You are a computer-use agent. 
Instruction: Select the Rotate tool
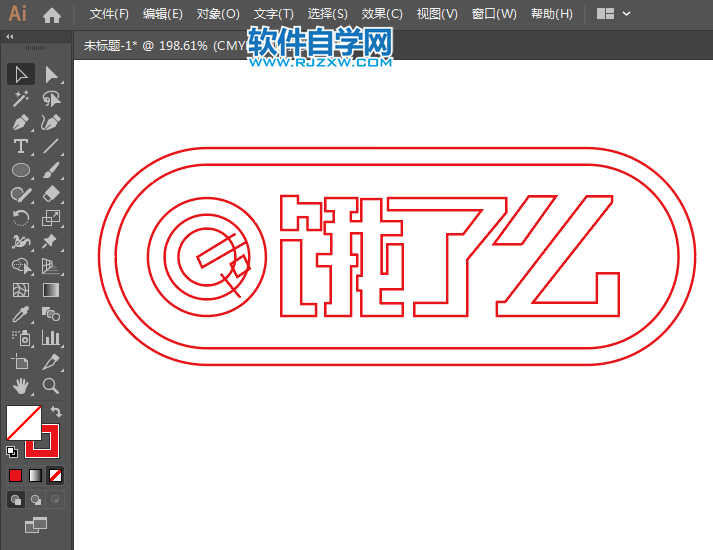20,218
